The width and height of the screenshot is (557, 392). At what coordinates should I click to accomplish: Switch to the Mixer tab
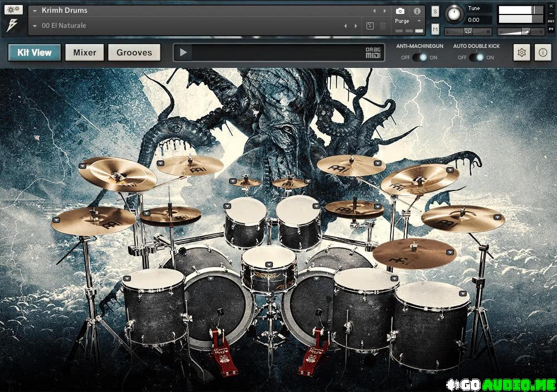pyautogui.click(x=85, y=52)
